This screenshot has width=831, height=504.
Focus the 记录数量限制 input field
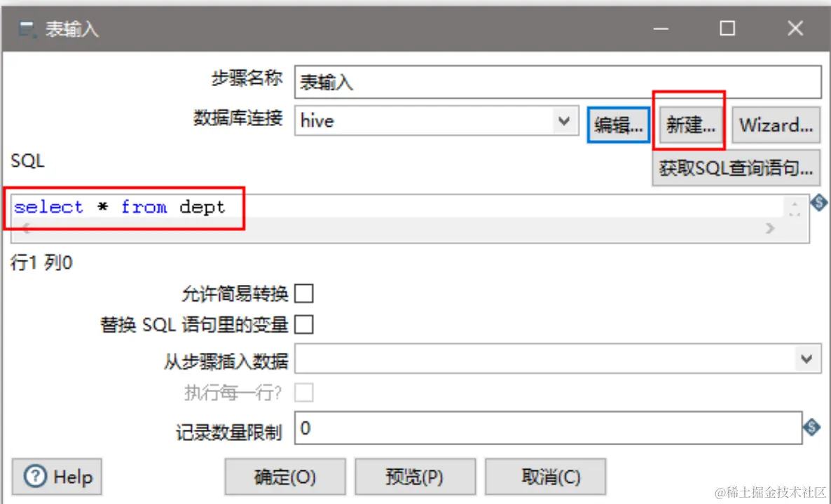548,428
